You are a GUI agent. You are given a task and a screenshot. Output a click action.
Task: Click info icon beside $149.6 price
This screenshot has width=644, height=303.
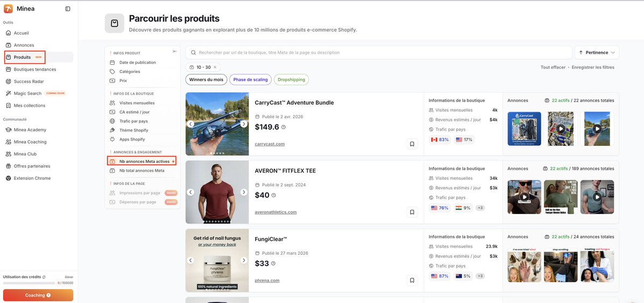click(x=284, y=127)
